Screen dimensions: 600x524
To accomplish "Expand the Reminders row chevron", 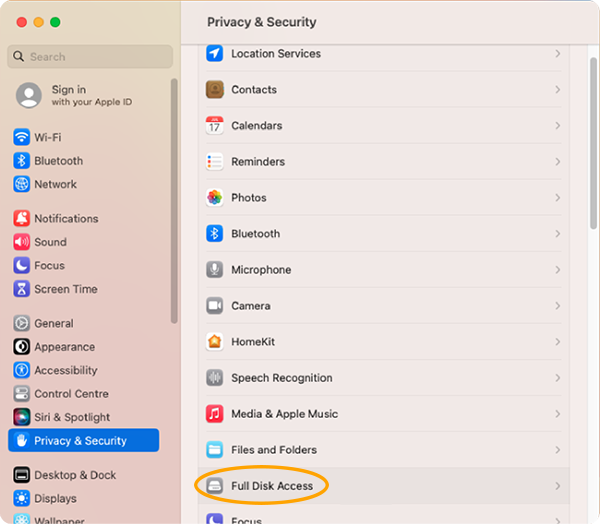I will click(x=557, y=162).
